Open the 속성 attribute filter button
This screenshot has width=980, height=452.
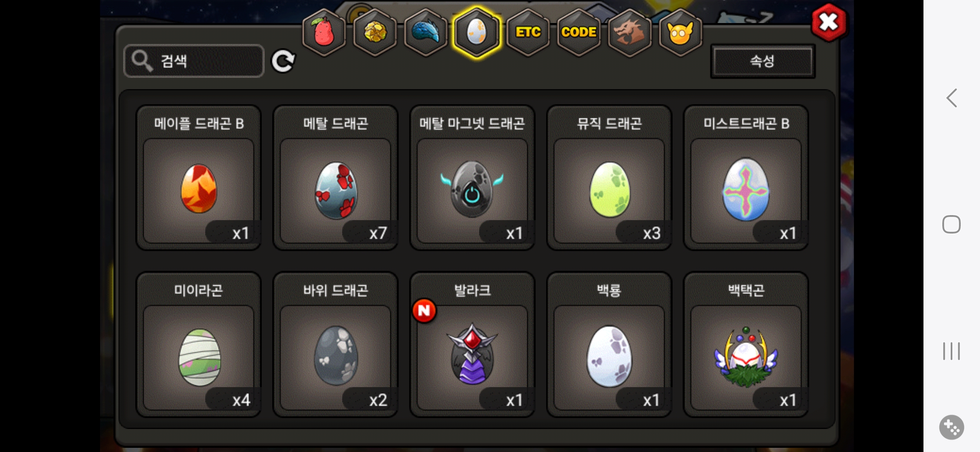[763, 61]
